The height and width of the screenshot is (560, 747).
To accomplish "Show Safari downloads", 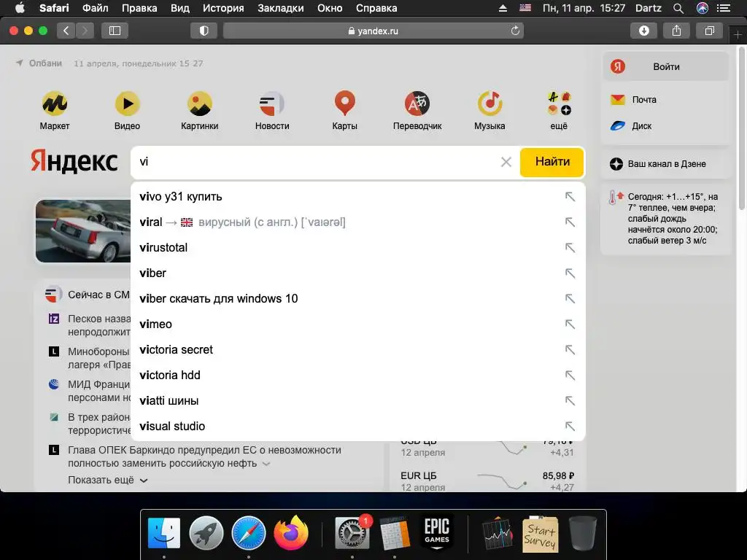I will pos(643,31).
